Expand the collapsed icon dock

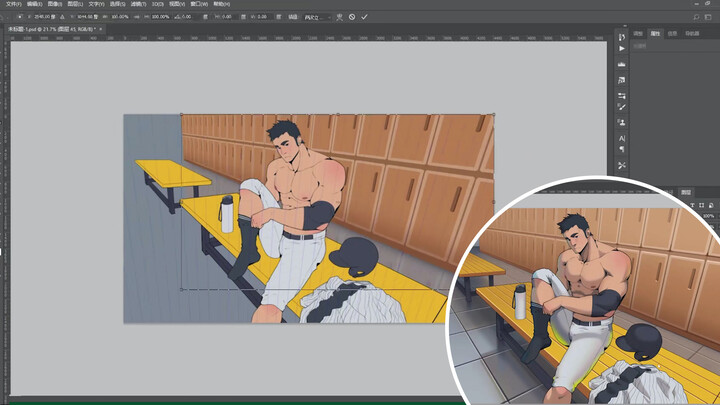625,26
